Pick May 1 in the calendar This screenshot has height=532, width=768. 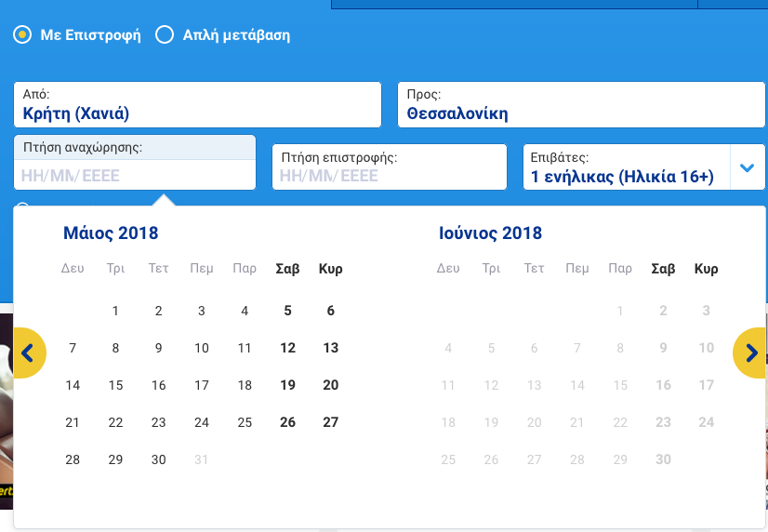pos(115,311)
